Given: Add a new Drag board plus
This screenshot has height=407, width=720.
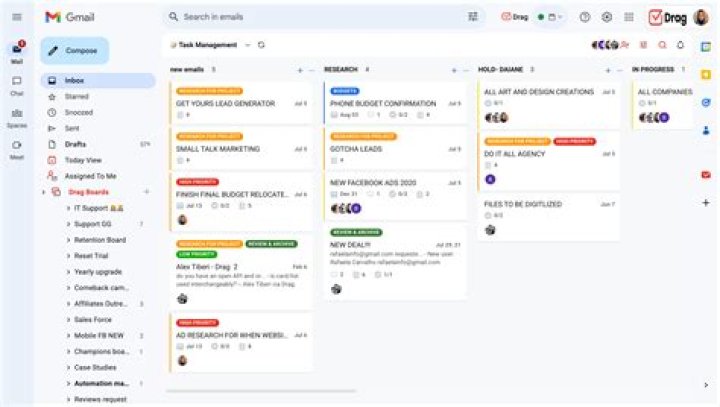Looking at the screenshot, I should point(147,192).
